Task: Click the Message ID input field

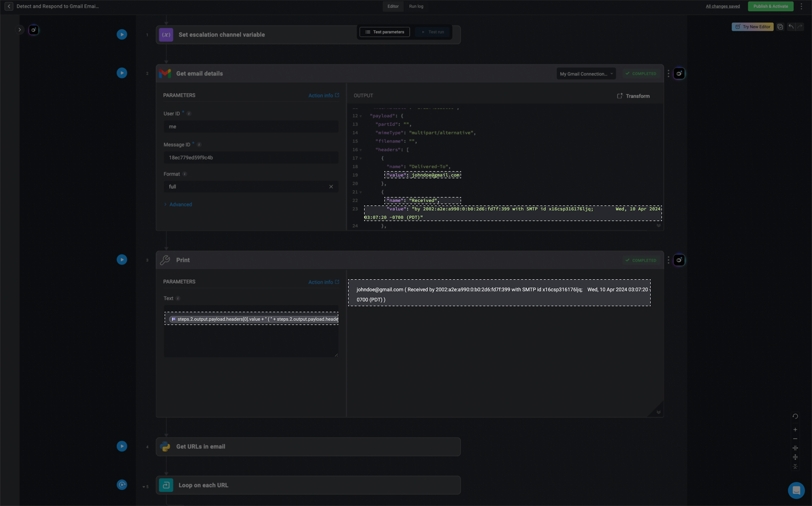Action: click(x=251, y=158)
